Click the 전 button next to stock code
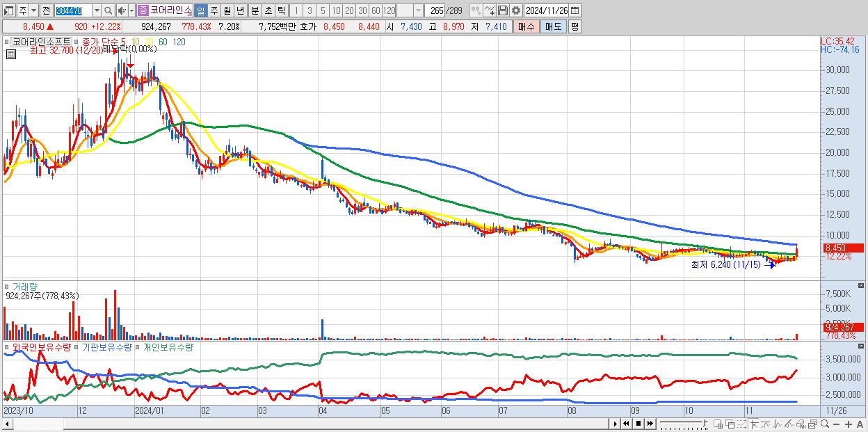The width and height of the screenshot is (868, 432). coord(46,10)
